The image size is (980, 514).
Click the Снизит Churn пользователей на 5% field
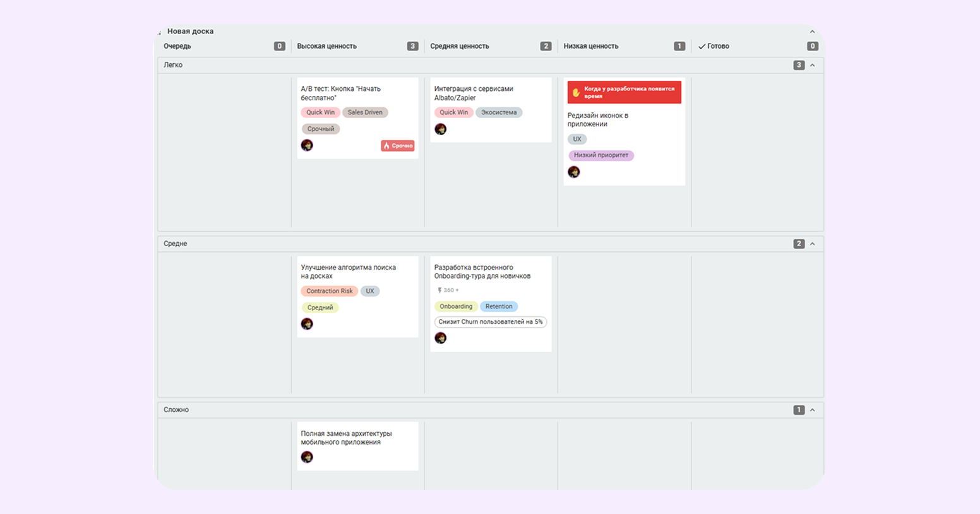(490, 322)
